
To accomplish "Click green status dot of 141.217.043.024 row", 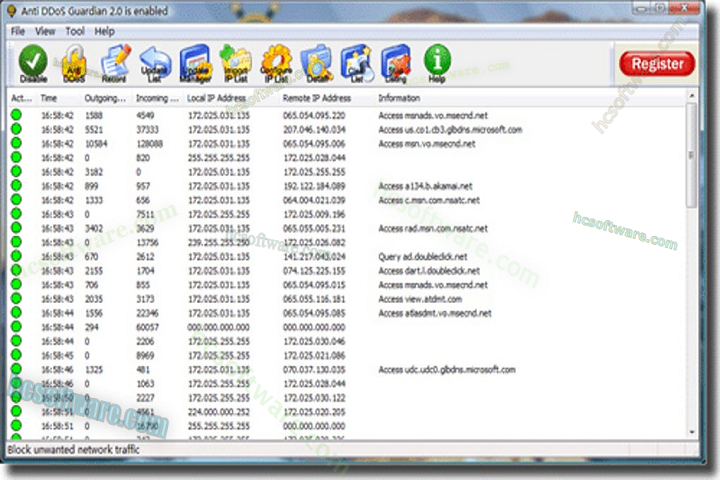I will pos(16,256).
